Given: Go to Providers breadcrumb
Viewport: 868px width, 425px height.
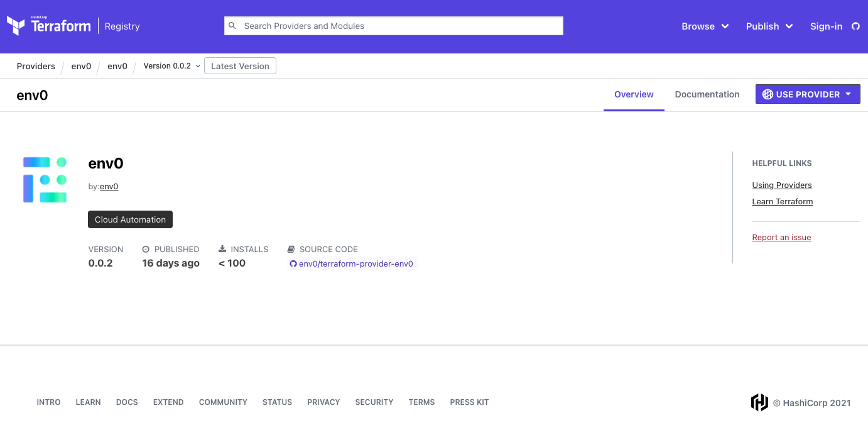Looking at the screenshot, I should [36, 66].
